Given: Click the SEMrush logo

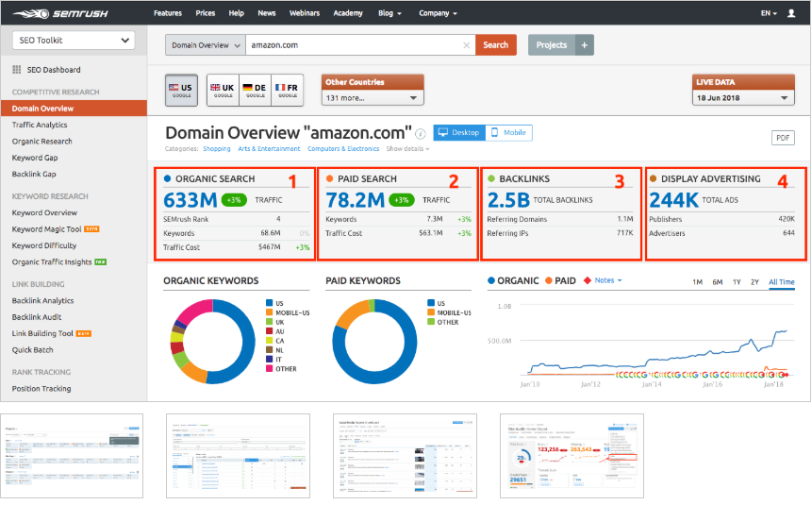Looking at the screenshot, I should coord(60,13).
